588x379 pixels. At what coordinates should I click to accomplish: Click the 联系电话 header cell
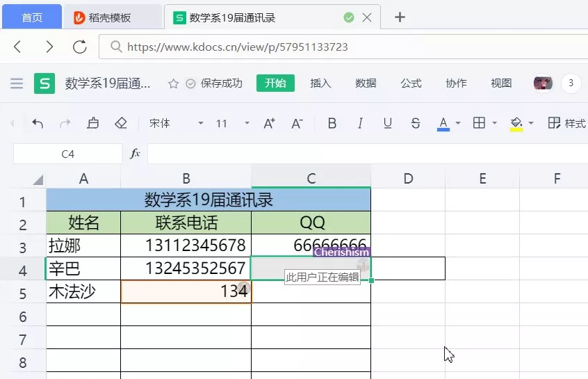tap(186, 223)
